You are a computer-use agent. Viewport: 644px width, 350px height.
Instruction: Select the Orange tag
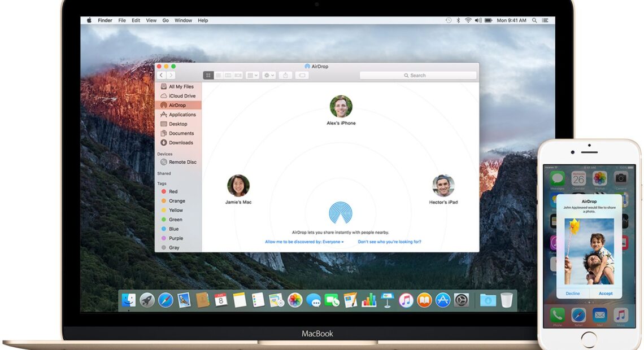(x=179, y=201)
